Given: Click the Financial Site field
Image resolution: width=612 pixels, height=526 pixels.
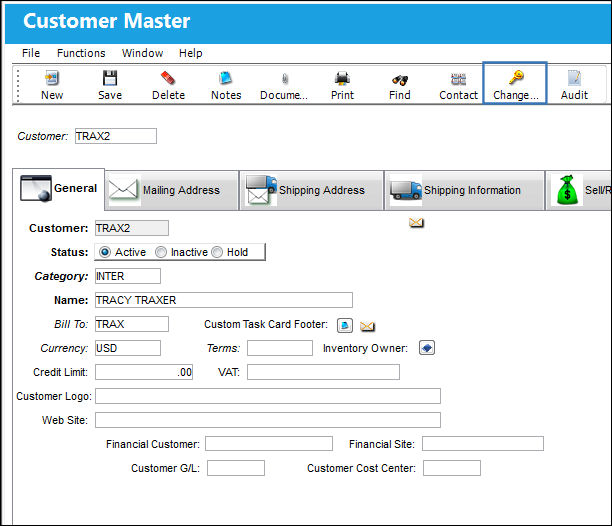Looking at the screenshot, I should tap(483, 444).
